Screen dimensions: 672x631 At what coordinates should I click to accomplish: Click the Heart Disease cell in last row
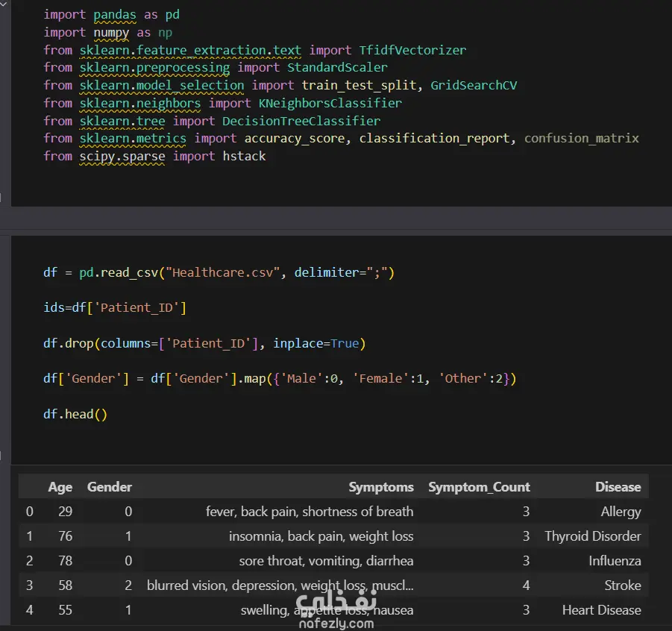coord(601,610)
